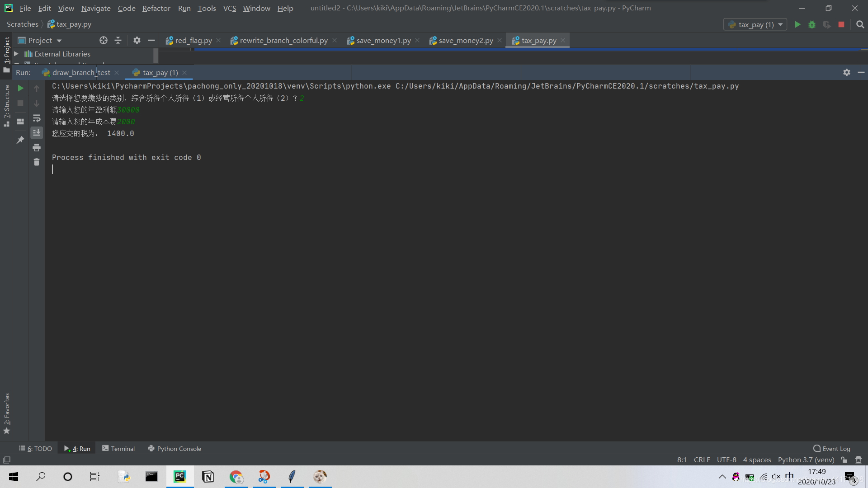Click the Debug bug icon

click(812, 24)
